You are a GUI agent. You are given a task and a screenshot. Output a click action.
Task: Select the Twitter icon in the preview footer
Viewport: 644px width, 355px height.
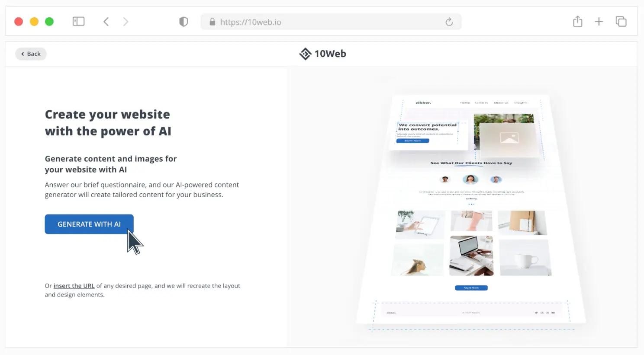click(x=536, y=313)
